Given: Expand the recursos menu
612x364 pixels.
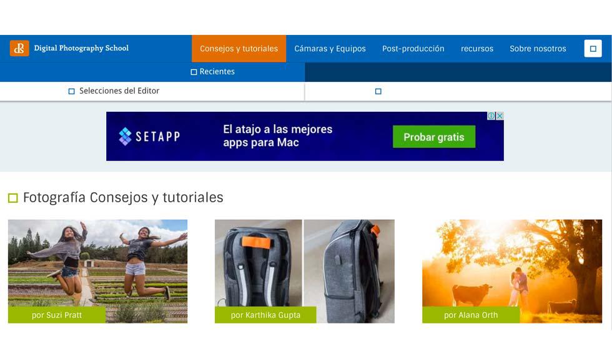Looking at the screenshot, I should coord(477,49).
